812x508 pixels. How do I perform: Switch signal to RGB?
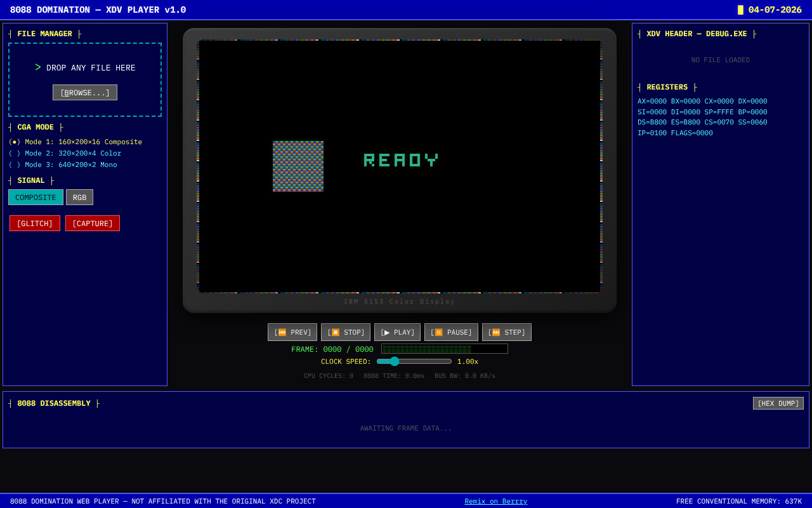click(79, 197)
